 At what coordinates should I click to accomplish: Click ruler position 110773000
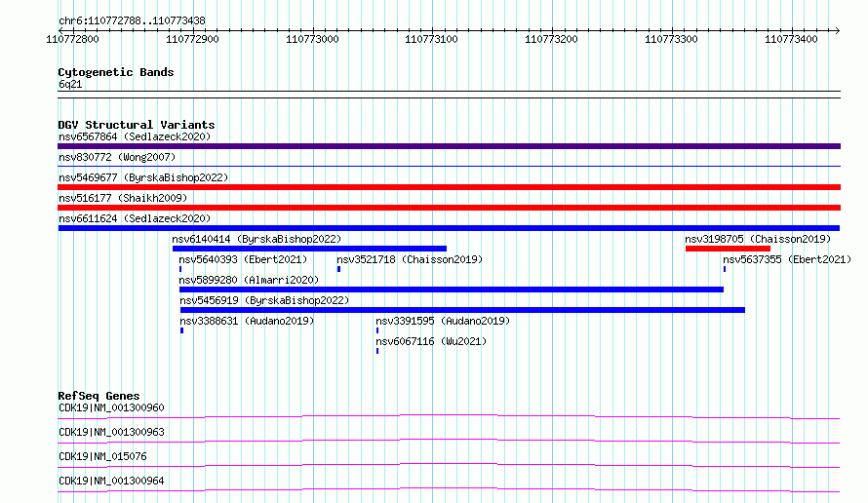pyautogui.click(x=312, y=39)
